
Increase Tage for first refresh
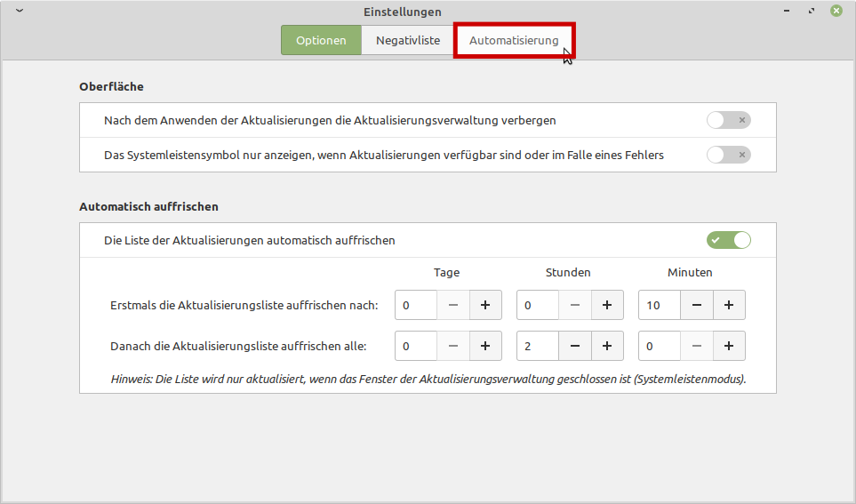pyautogui.click(x=485, y=305)
